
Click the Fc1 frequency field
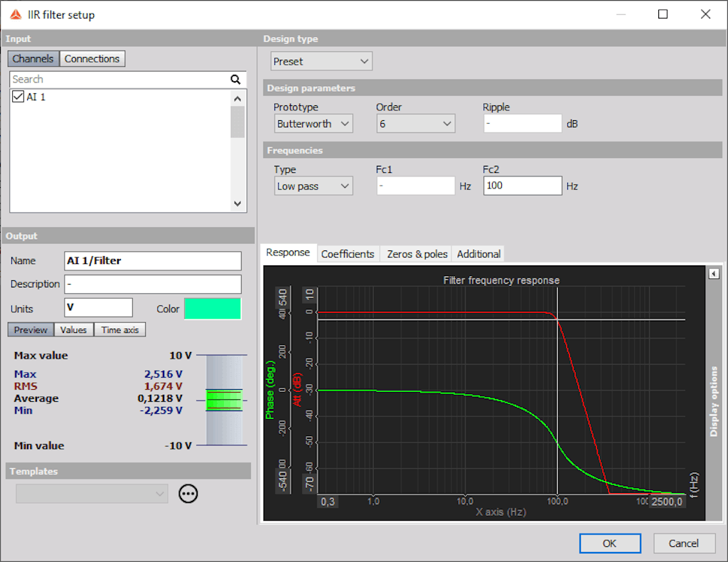tap(415, 186)
